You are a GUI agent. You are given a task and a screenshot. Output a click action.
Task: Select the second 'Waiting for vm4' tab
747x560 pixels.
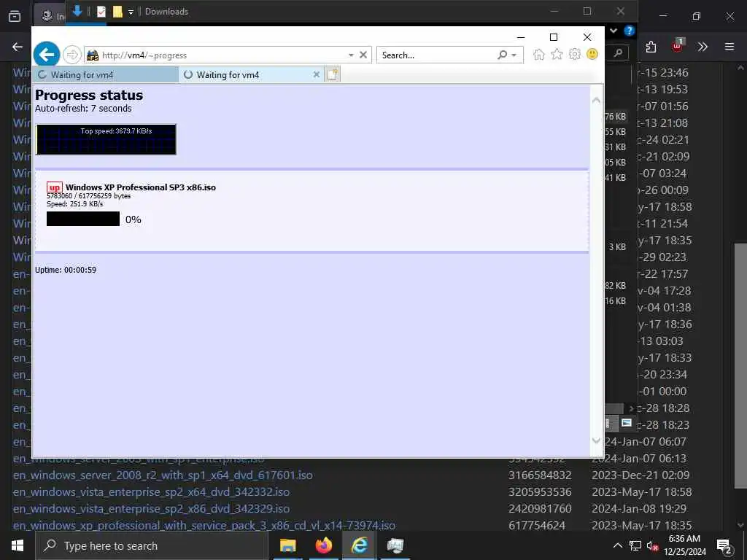[x=251, y=75]
